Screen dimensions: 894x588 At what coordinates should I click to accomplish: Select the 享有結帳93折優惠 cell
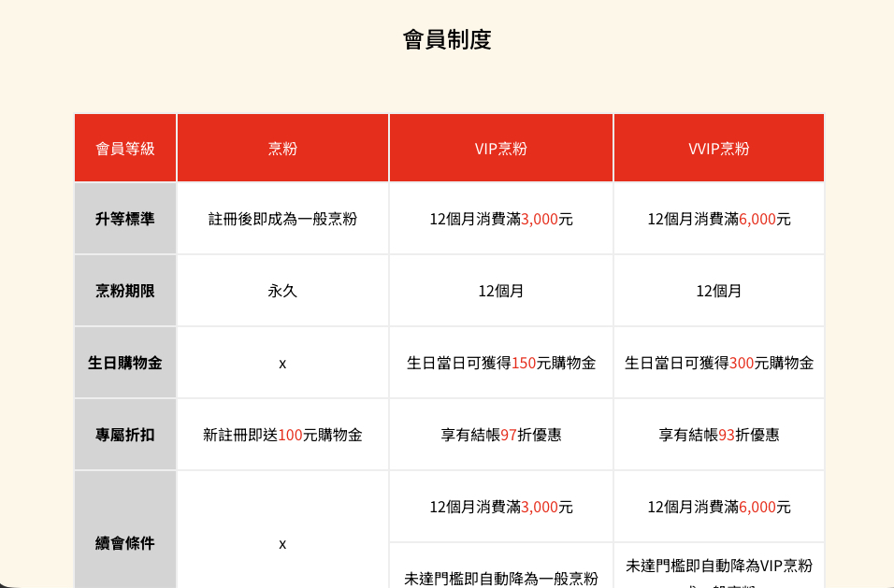point(718,435)
